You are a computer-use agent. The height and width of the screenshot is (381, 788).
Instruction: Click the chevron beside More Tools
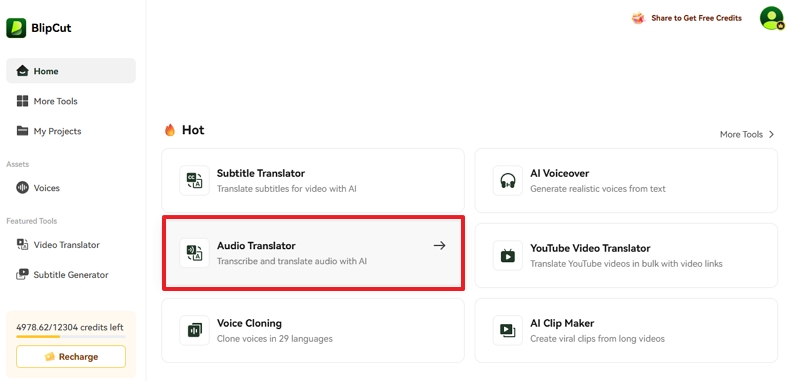coord(772,134)
